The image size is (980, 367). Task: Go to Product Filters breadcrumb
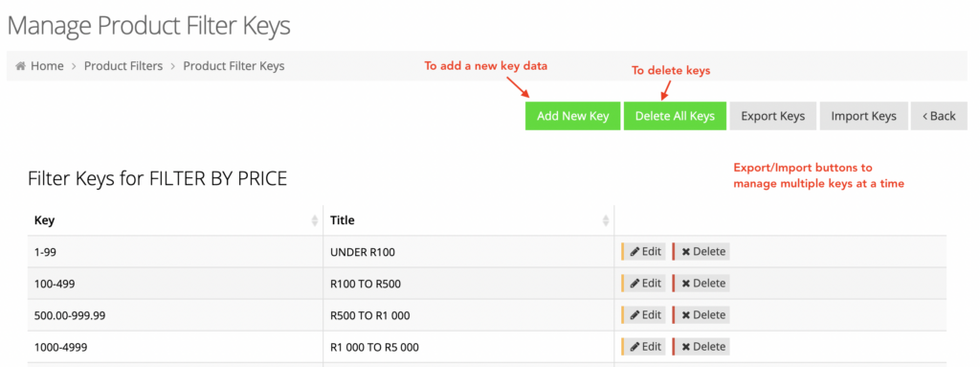tap(123, 66)
